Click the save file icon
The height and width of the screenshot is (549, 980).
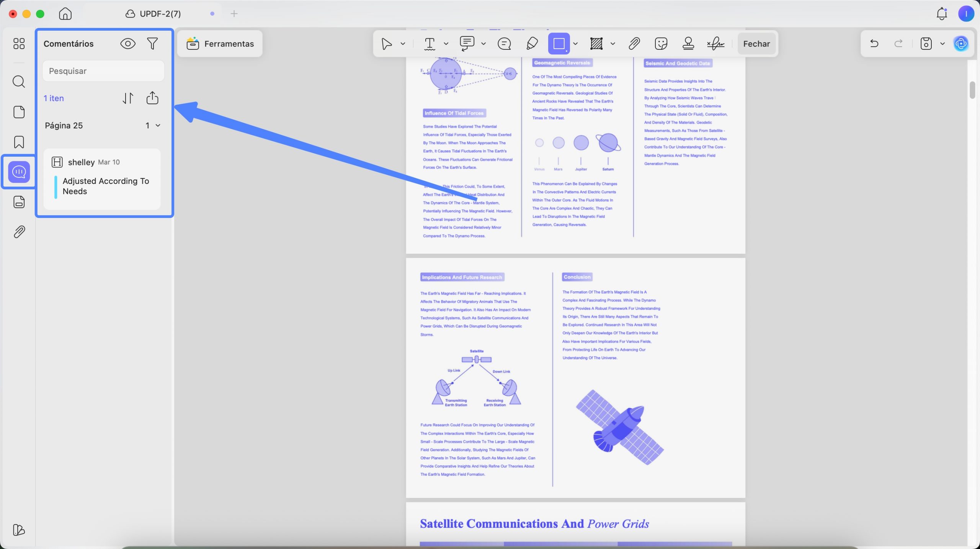coord(926,44)
